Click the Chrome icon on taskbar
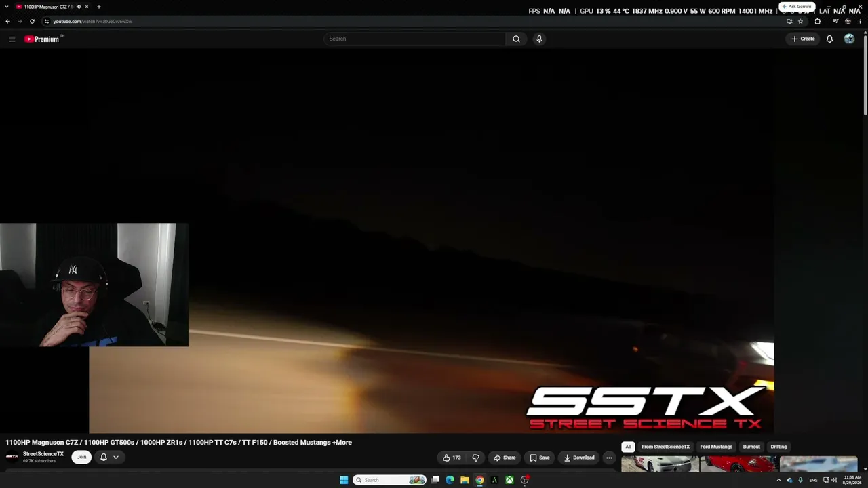The image size is (868, 488). [479, 480]
